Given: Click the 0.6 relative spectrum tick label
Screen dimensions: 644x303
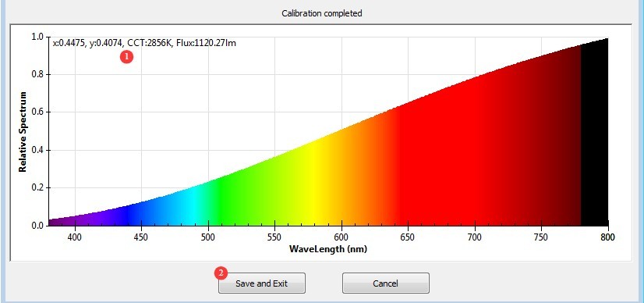Looking at the screenshot, I should 37,112.
